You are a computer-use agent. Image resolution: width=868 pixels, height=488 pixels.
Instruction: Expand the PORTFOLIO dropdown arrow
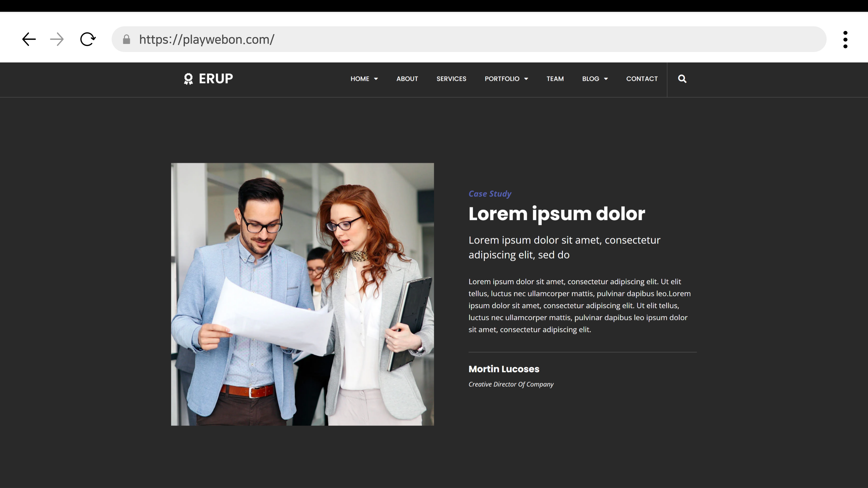pyautogui.click(x=526, y=79)
